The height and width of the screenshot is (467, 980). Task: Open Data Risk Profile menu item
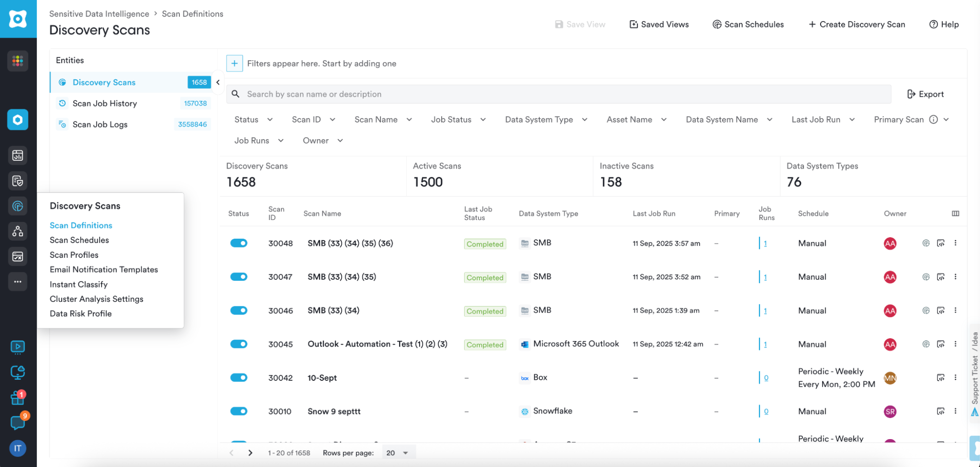coord(81,314)
